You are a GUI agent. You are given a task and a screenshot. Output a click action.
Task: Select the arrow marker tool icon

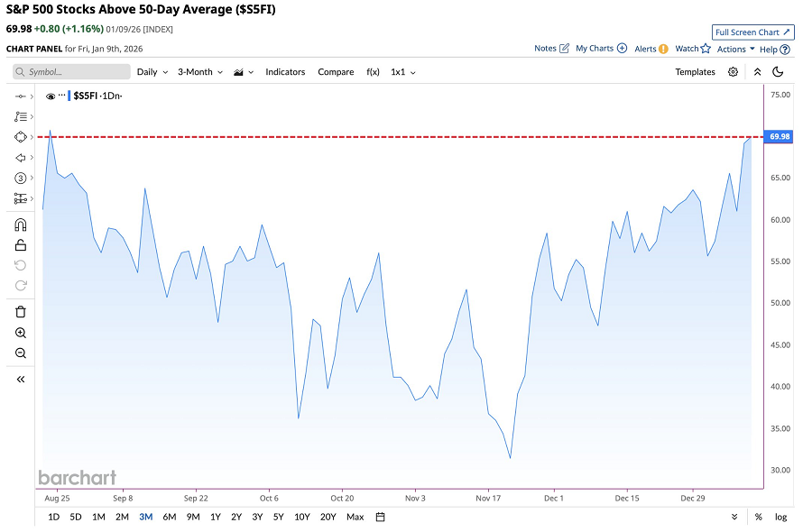click(x=21, y=158)
